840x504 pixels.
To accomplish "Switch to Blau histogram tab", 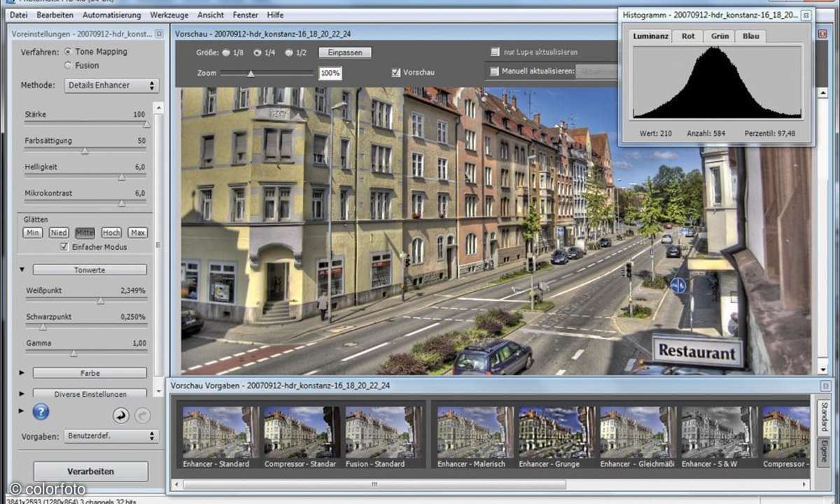I will [751, 36].
